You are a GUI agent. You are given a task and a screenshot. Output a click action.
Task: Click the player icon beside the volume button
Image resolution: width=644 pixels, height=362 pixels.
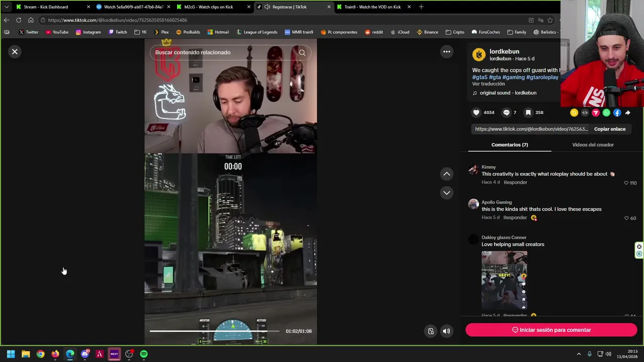pos(431,331)
